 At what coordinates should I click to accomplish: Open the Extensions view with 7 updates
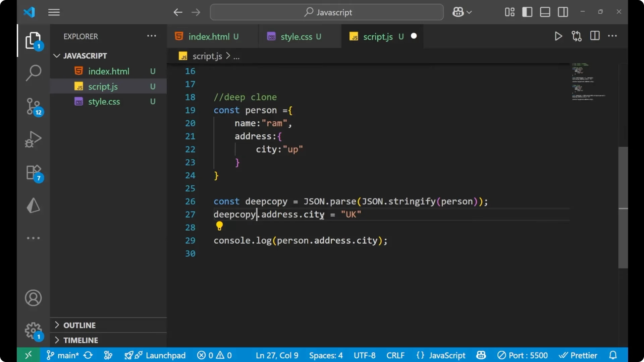33,172
